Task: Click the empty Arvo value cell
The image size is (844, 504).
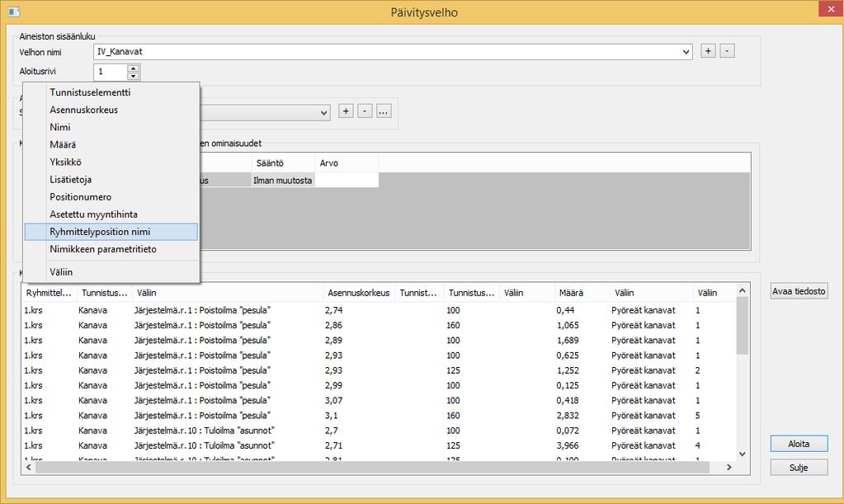Action: point(347,180)
